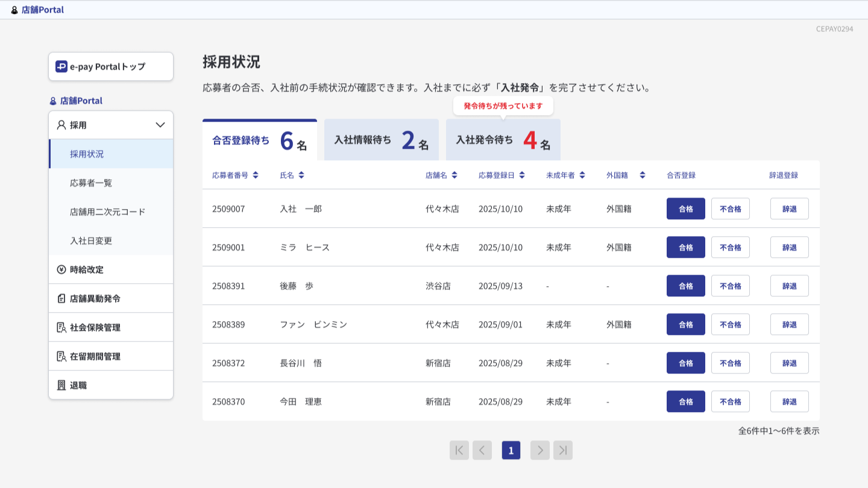Go to the first page of results
This screenshot has height=488, width=868.
(x=459, y=450)
